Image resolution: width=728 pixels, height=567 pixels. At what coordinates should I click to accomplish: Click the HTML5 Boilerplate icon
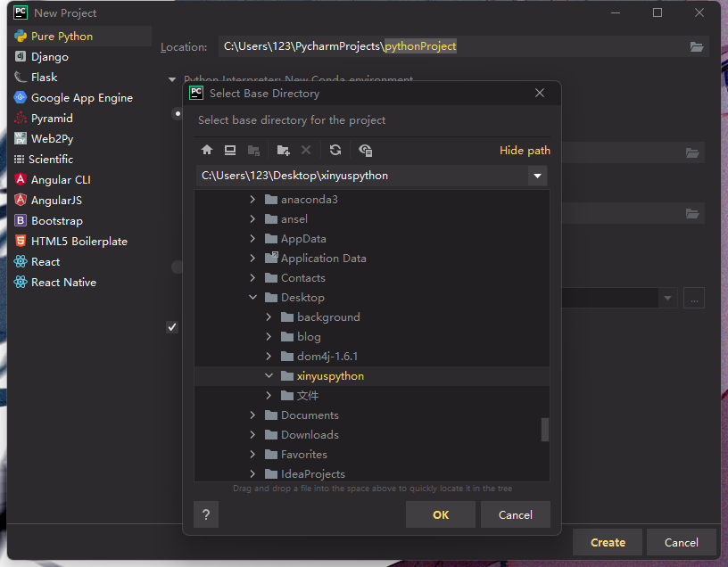point(21,241)
